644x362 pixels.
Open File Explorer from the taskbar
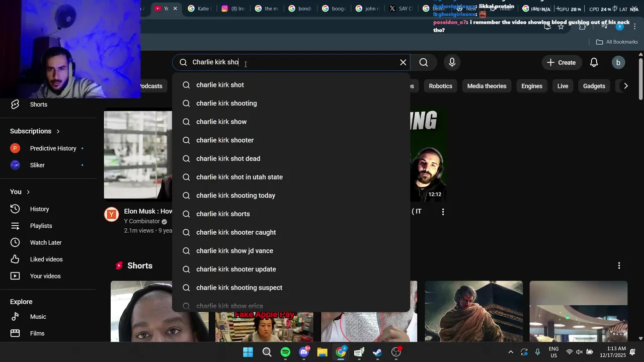pos(323,352)
